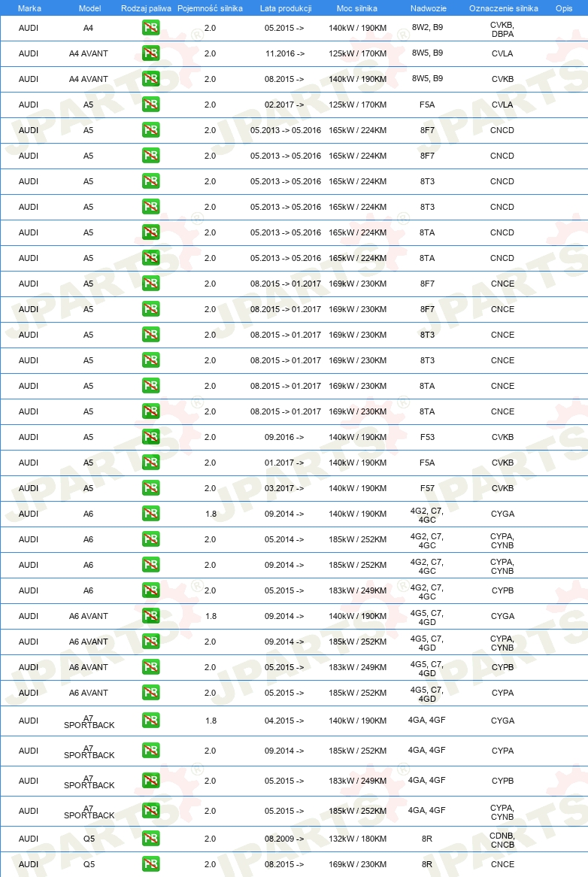
Task: Click the Nadwozie column header
Action: pos(428,8)
